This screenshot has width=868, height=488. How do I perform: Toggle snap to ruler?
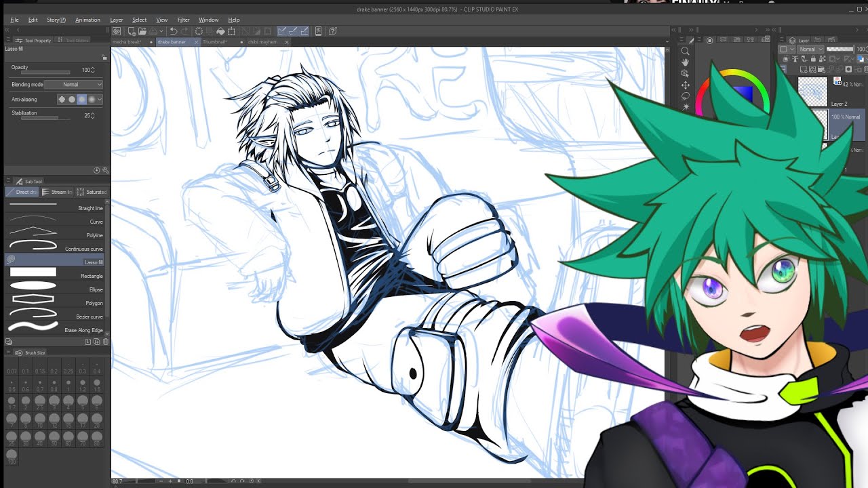coord(281,31)
